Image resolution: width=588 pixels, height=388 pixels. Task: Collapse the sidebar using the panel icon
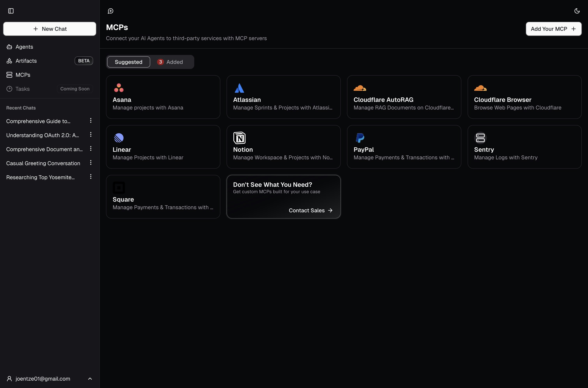(x=11, y=11)
